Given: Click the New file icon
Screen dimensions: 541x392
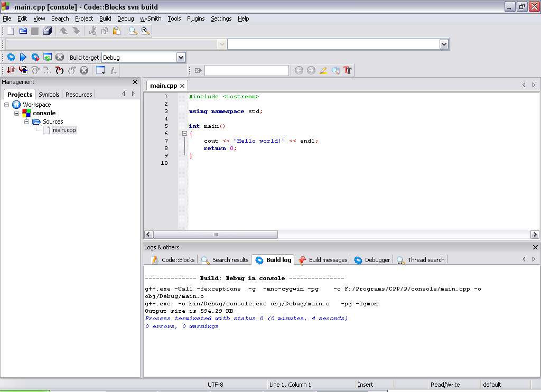Looking at the screenshot, I should (x=11, y=31).
